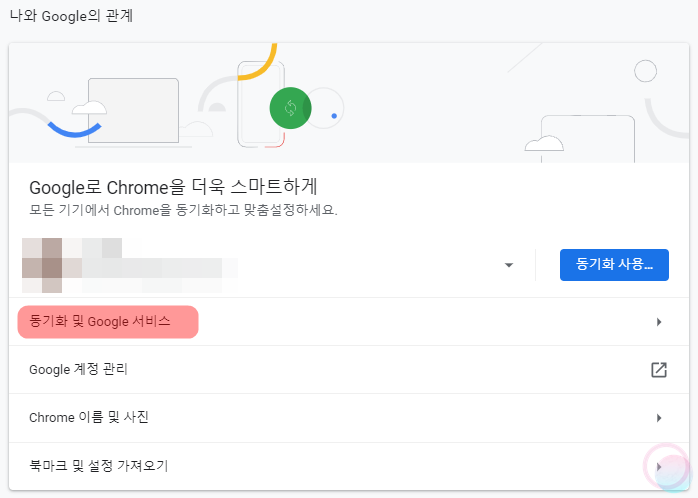Click external link icon for Google 계정 관리

pos(659,370)
